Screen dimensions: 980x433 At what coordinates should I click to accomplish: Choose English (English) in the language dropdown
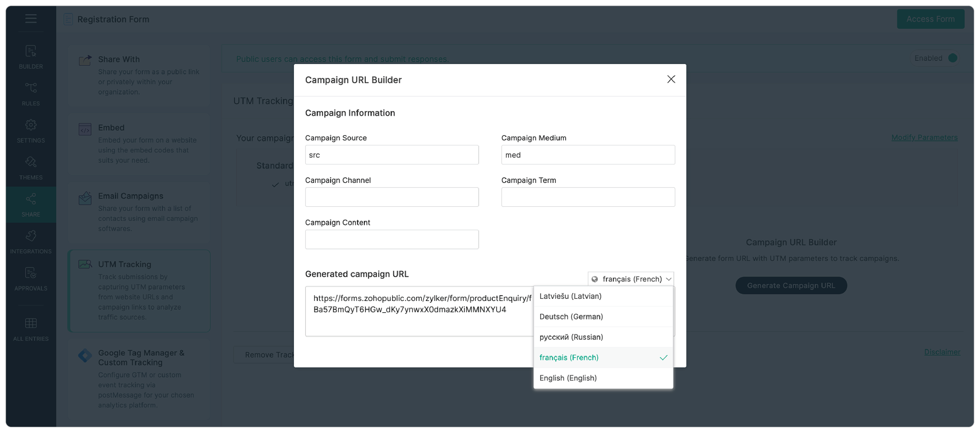568,378
